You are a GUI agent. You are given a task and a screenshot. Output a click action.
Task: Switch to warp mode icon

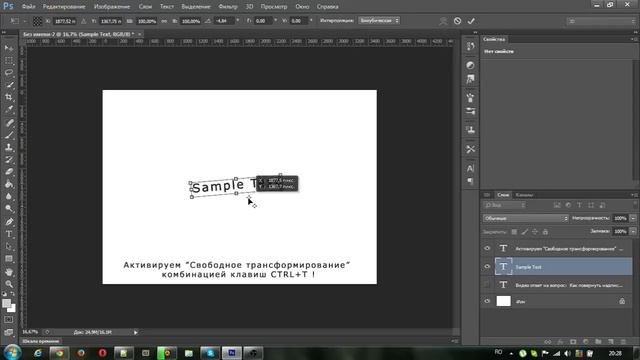[443, 21]
